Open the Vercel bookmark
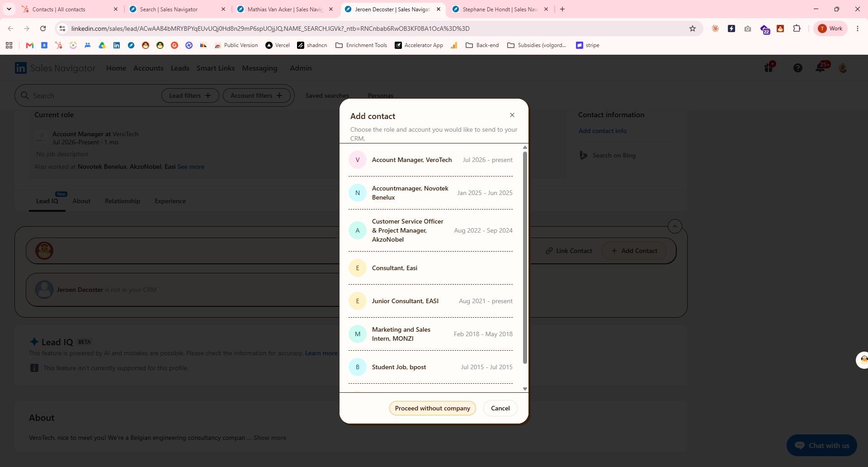Viewport: 868px width, 467px height. click(278, 45)
